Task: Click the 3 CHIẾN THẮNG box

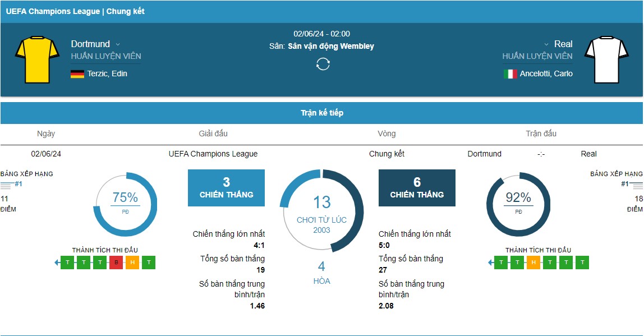Action: (x=226, y=188)
